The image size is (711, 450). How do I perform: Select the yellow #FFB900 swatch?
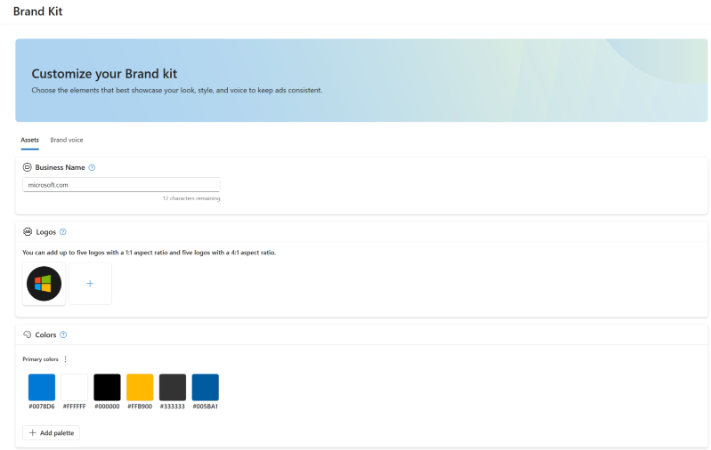[x=140, y=387]
